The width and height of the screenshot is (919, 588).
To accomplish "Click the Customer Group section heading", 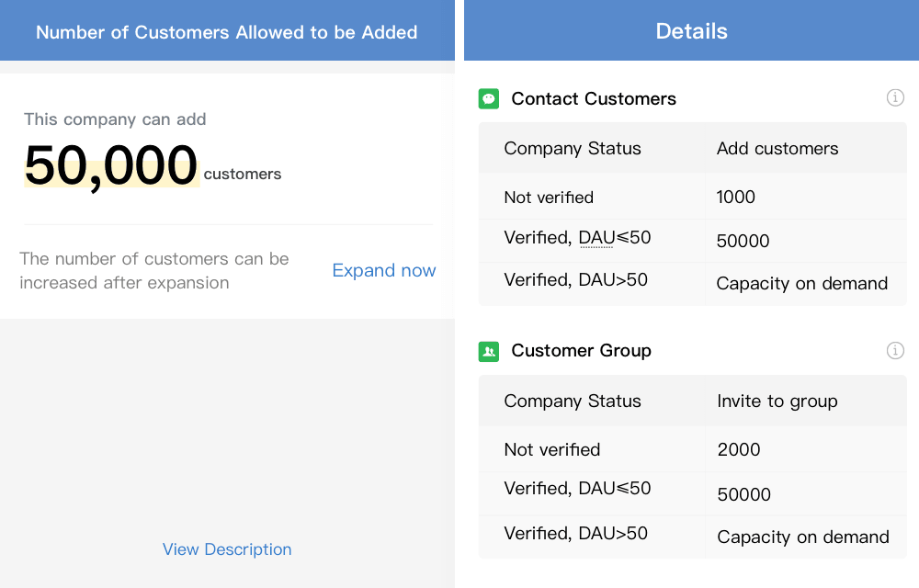I will [582, 351].
